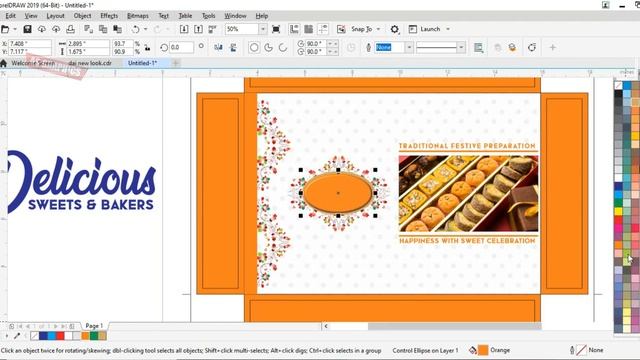Click the Export icon

pyautogui.click(x=198, y=29)
